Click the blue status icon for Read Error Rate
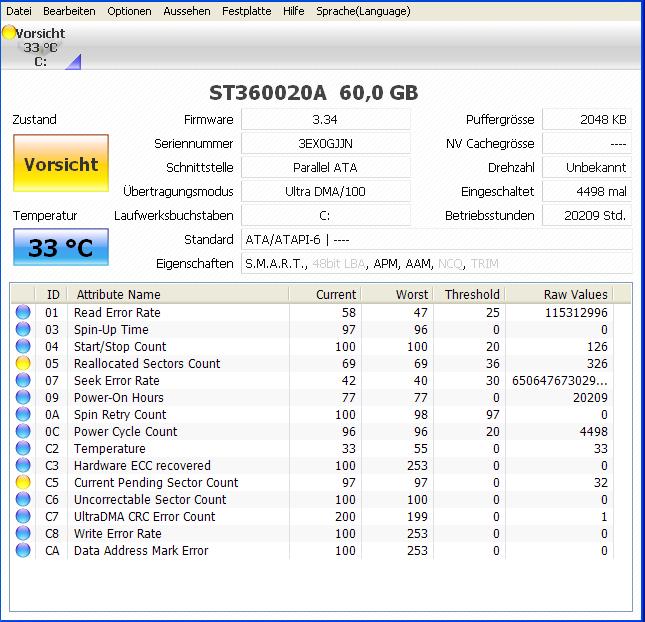 coord(23,312)
